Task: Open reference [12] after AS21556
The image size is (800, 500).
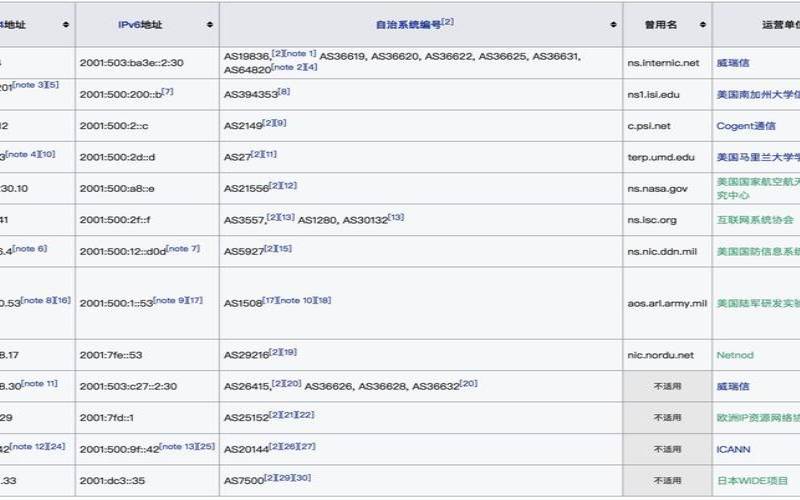Action: tap(289, 185)
